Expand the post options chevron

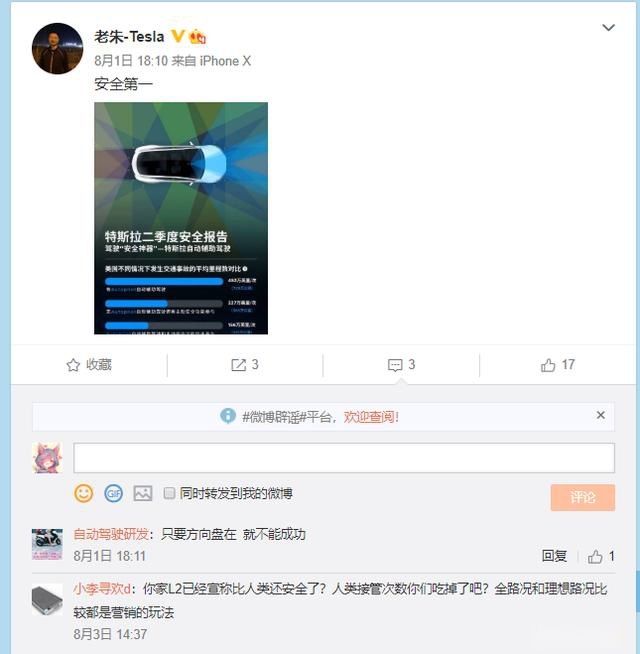608,28
